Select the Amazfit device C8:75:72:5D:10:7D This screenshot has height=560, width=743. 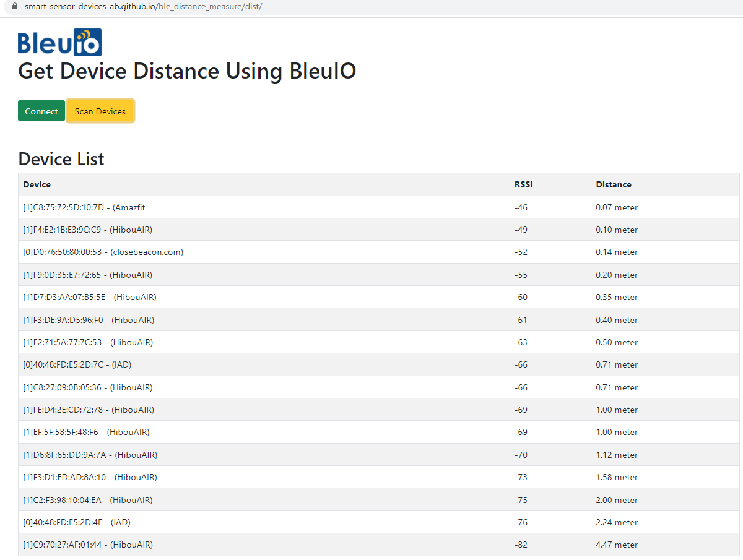[84, 207]
